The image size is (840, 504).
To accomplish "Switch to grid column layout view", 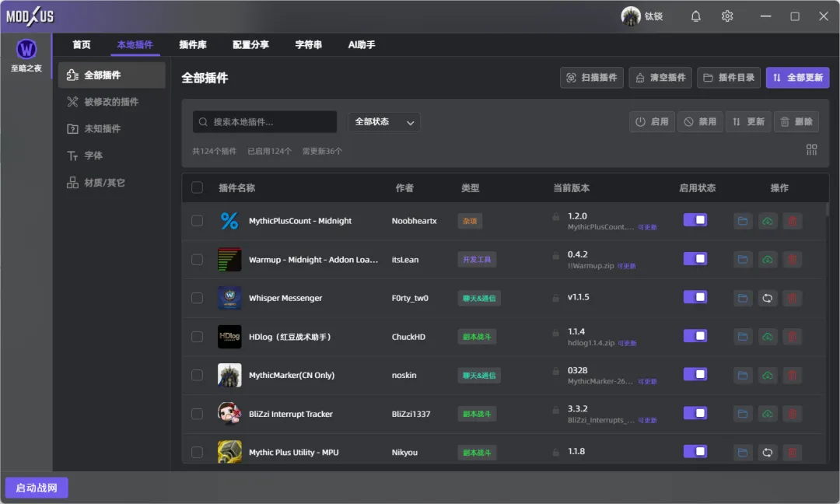I will pyautogui.click(x=811, y=150).
